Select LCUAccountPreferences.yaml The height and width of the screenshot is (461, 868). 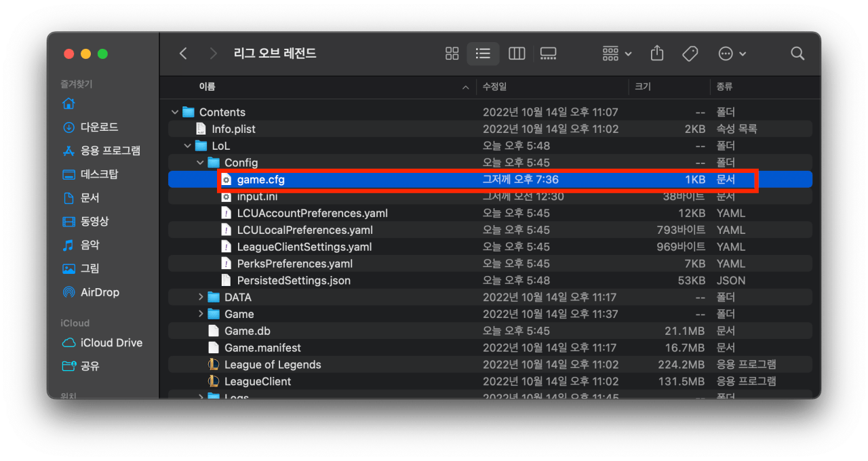point(490,213)
